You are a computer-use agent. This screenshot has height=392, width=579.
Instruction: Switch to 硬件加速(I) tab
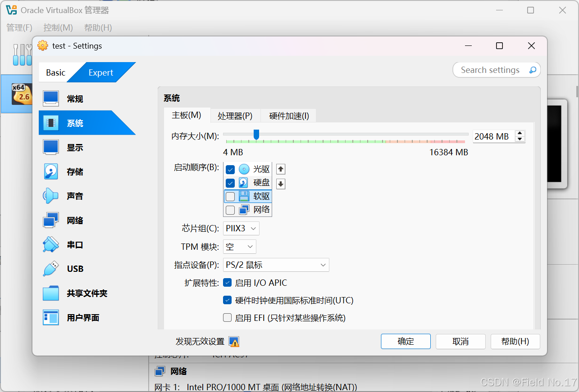pos(289,116)
